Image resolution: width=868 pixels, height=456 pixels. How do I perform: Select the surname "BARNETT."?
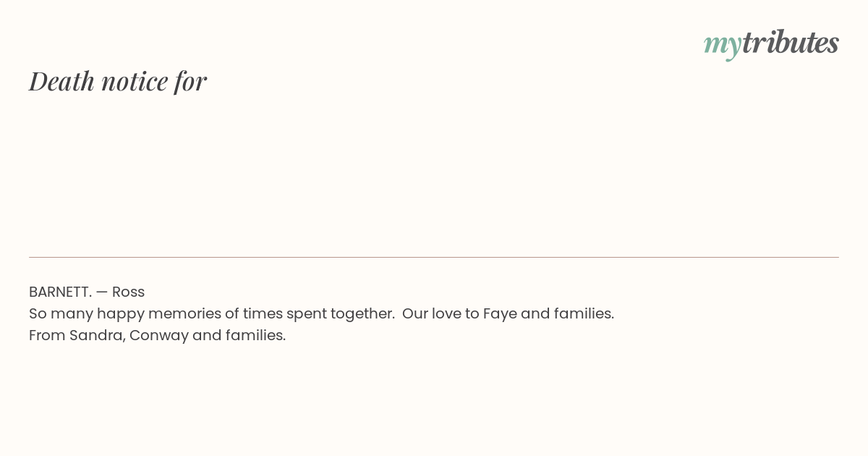tap(60, 292)
